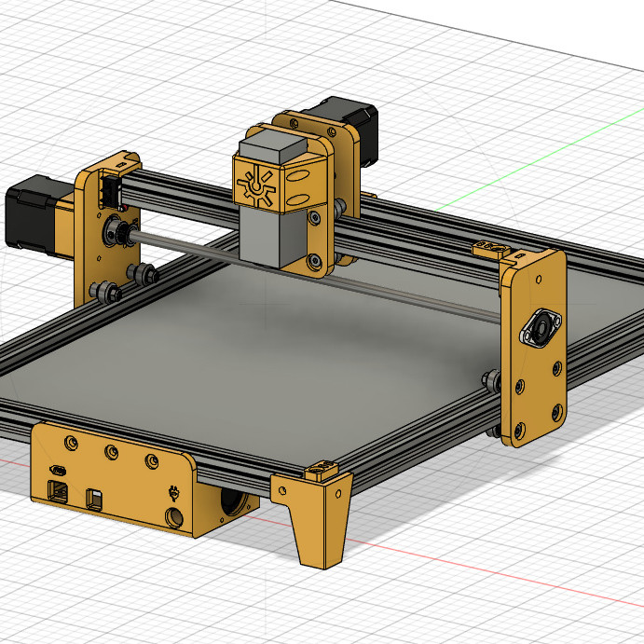Select the left black stepper motor
The width and height of the screenshot is (644, 644).
click(33, 214)
